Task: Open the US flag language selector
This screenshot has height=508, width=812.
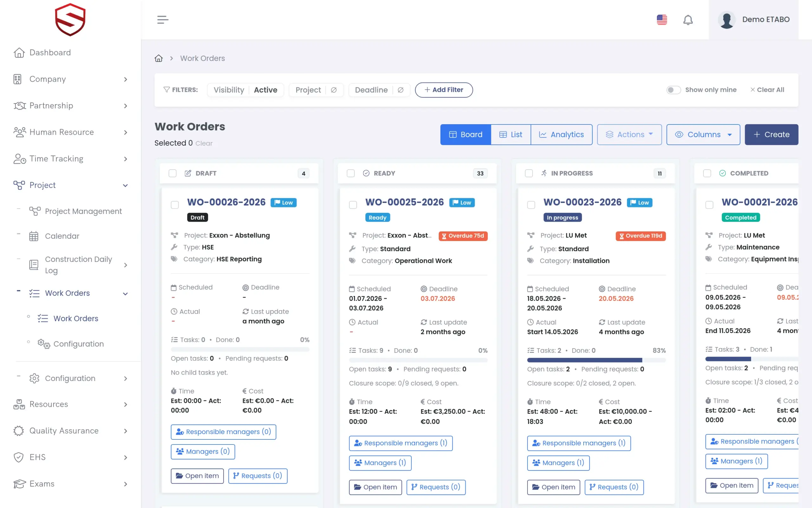Action: pyautogui.click(x=662, y=19)
